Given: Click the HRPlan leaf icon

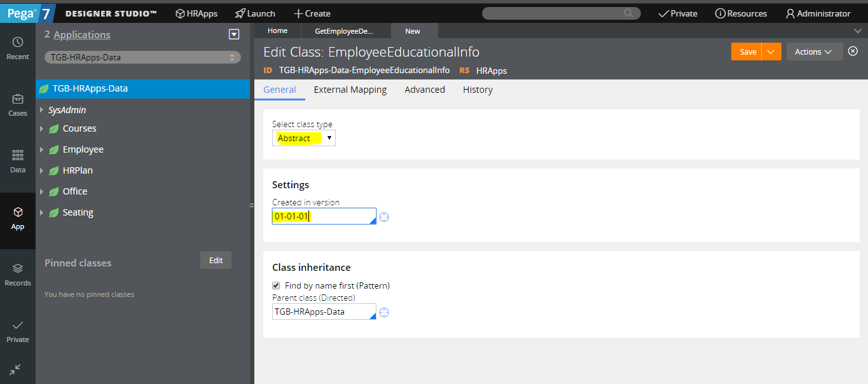Looking at the screenshot, I should 54,170.
